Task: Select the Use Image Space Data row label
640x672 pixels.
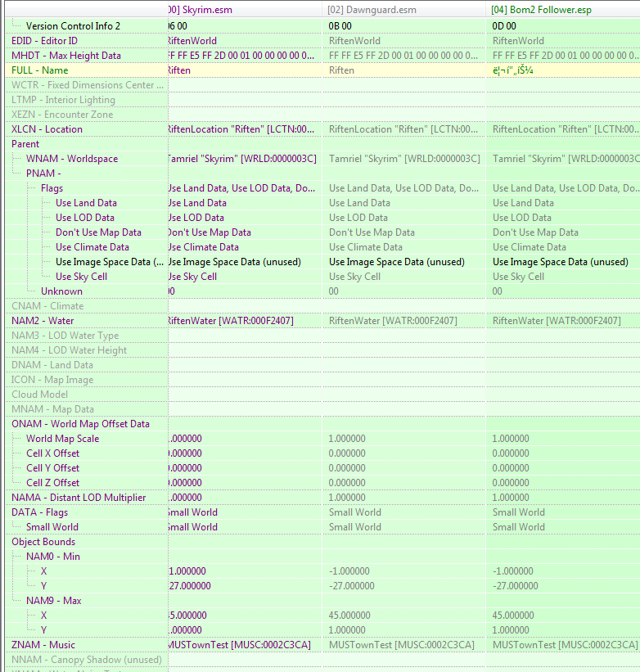Action: click(x=110, y=262)
